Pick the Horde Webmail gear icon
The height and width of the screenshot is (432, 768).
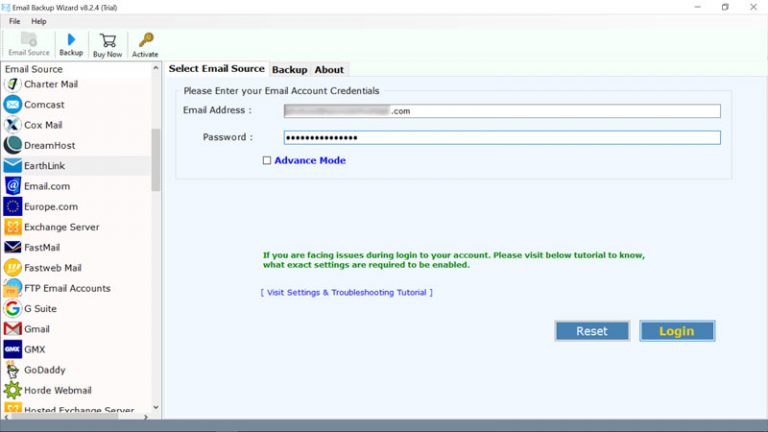click(12, 390)
